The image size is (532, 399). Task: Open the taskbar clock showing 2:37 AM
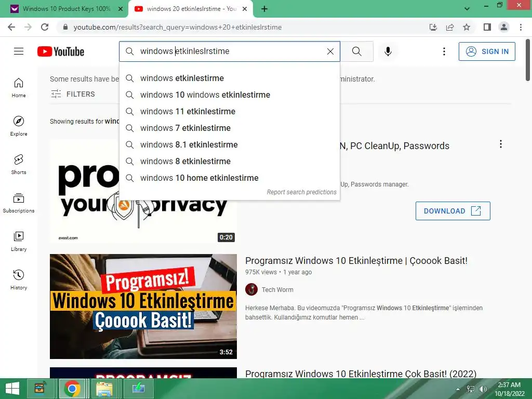coord(509,389)
